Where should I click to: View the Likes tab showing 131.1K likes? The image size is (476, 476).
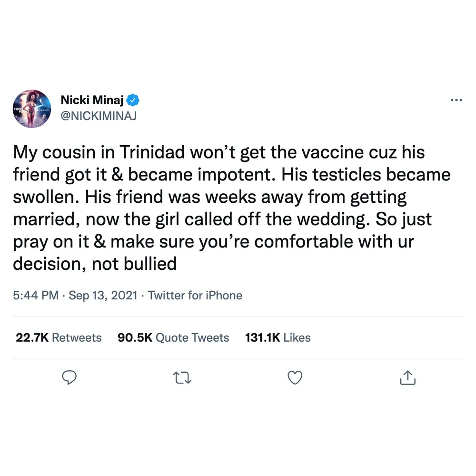[278, 337]
